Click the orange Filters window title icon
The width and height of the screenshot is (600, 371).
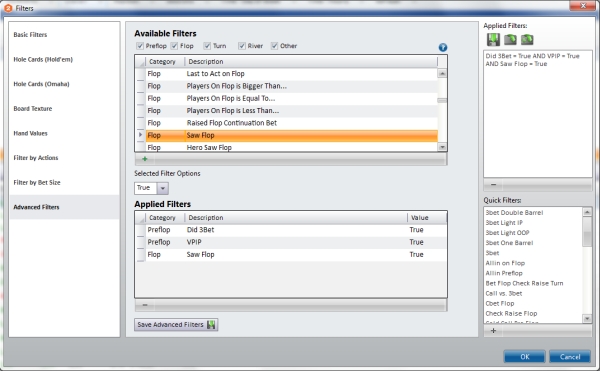pos(8,8)
